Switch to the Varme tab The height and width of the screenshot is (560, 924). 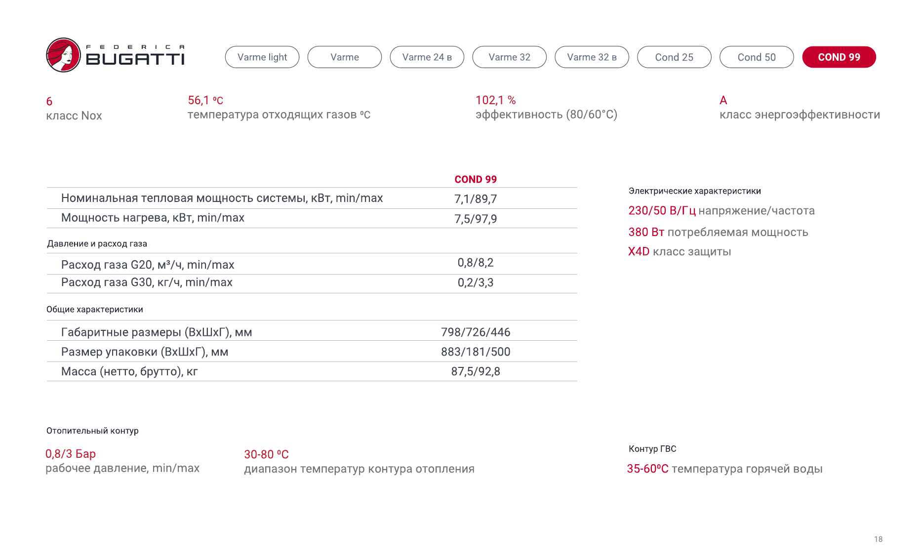344,57
